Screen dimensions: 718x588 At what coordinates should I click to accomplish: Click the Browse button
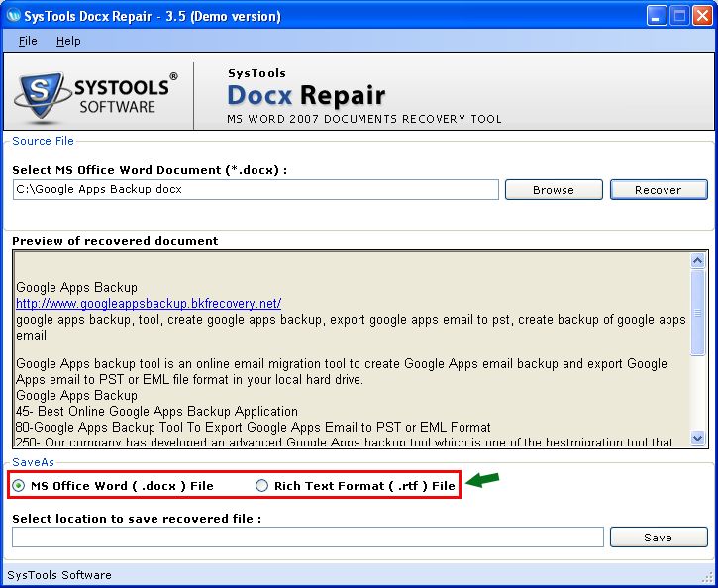coord(554,190)
